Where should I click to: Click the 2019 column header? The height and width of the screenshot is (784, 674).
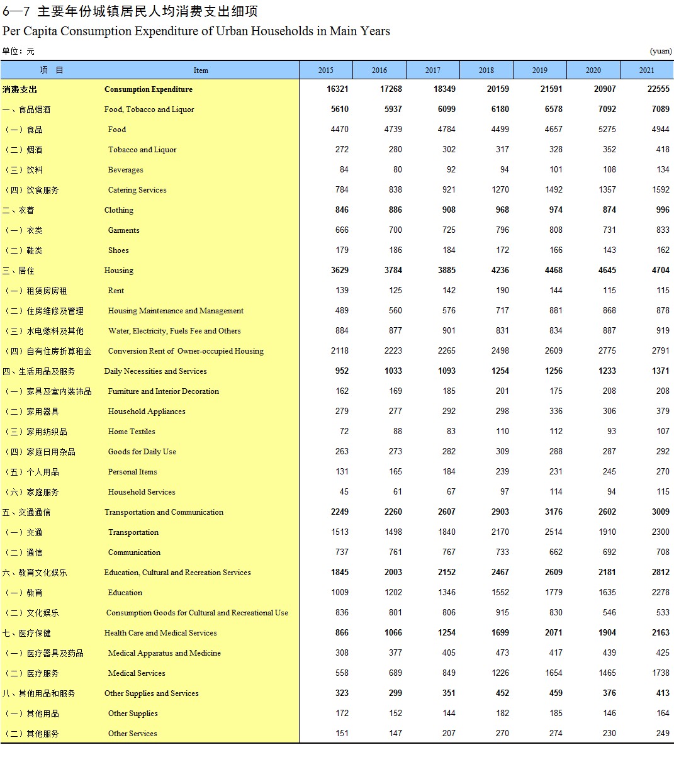[x=540, y=70]
